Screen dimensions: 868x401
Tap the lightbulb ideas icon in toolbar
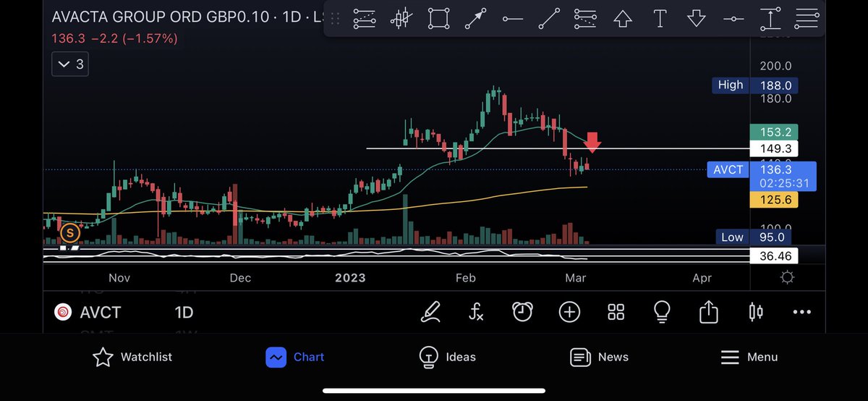point(662,312)
